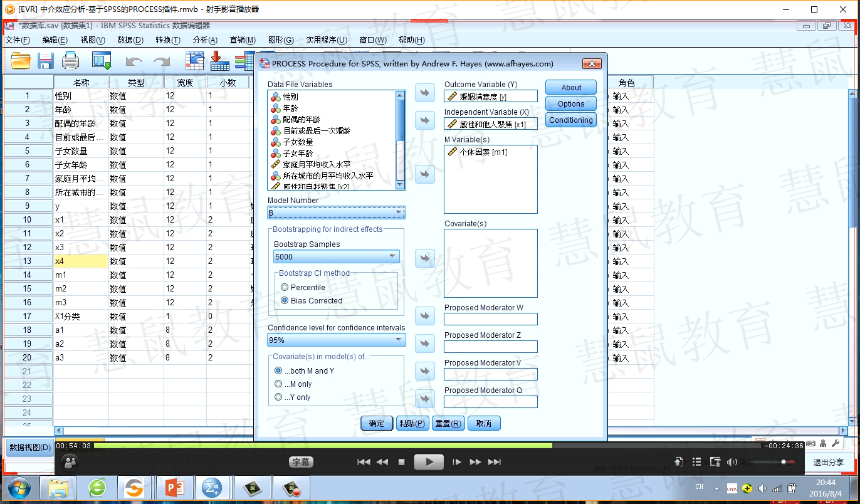Screen dimensions: 860x504
Task: Open PROCESS Options
Action: click(x=571, y=104)
